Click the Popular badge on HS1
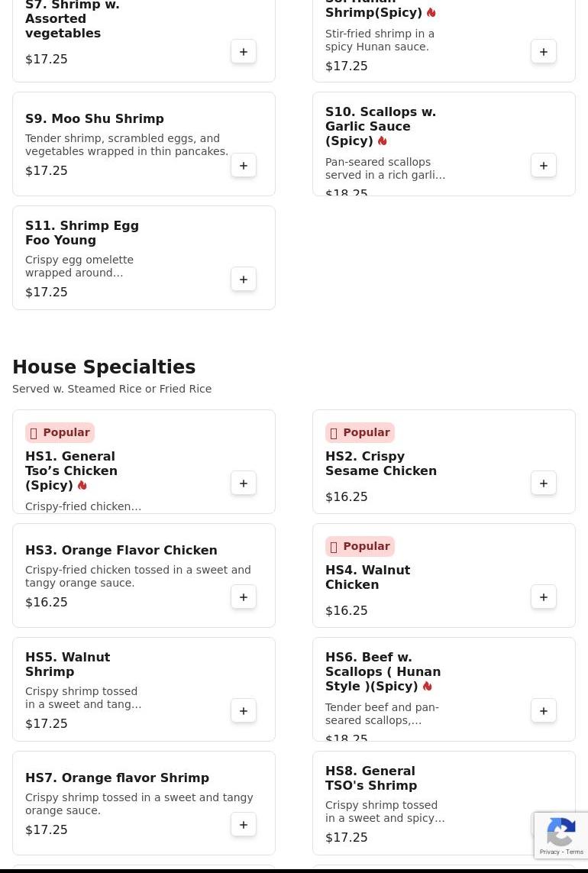This screenshot has width=588, height=873. pyautogui.click(x=60, y=432)
